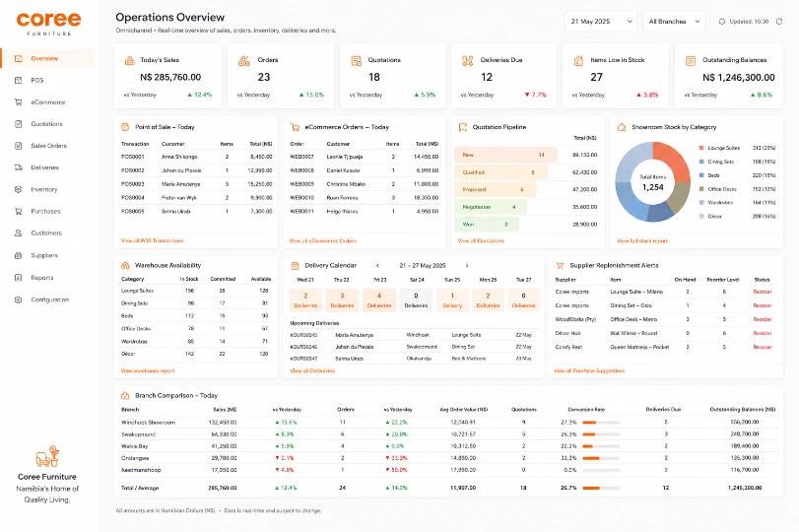Viewport: 799px width, 532px height.
Task: Go to next week in Delivery Calendar
Action: (x=467, y=265)
